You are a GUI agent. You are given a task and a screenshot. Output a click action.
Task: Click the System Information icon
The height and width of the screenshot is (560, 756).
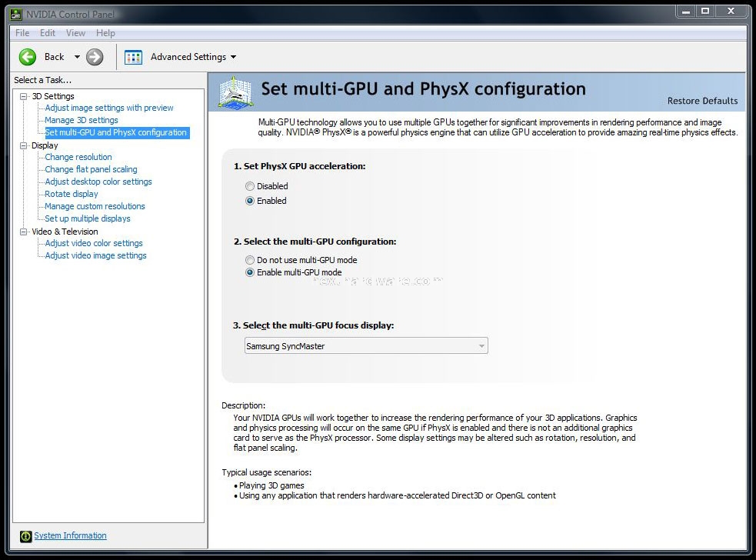tap(25, 536)
